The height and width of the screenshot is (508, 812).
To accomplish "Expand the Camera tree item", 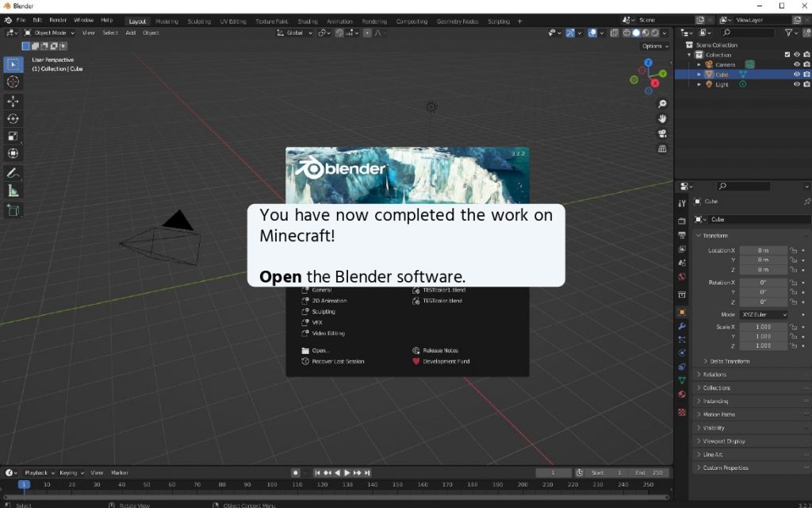I will (699, 65).
